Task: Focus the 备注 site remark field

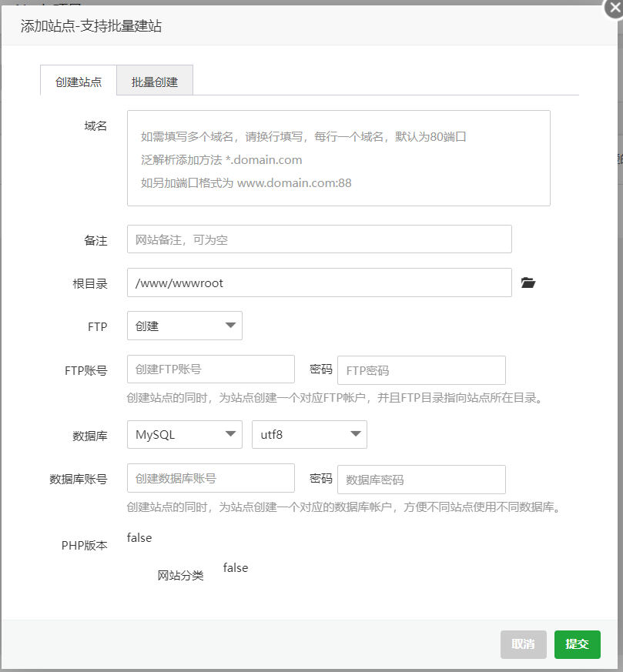Action: tap(320, 239)
